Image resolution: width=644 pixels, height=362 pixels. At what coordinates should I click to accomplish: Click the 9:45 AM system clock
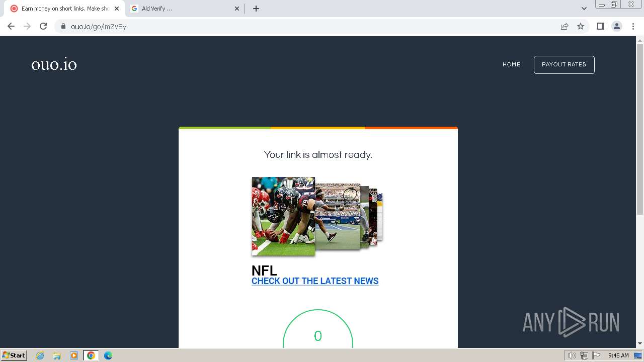coord(618,355)
